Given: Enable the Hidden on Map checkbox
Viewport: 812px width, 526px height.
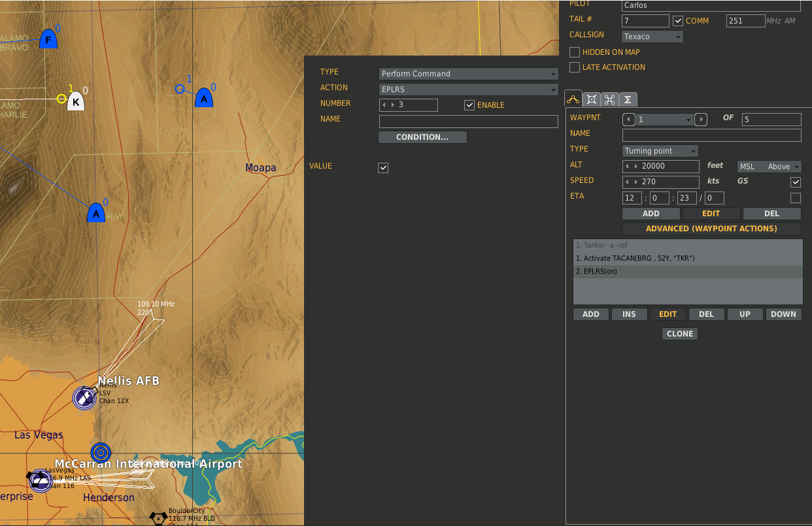Looking at the screenshot, I should point(575,52).
